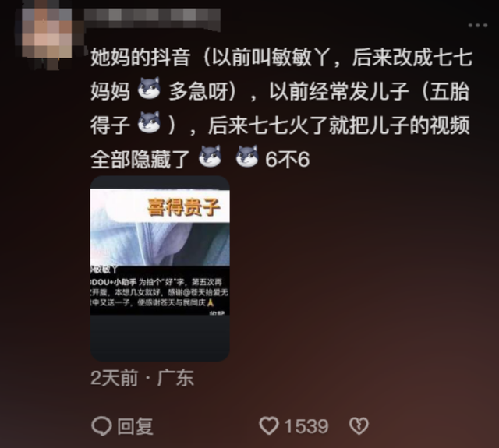Image resolution: width=499 pixels, height=448 pixels.
Task: Click the fox emoji after 妈妈
Action: [149, 88]
